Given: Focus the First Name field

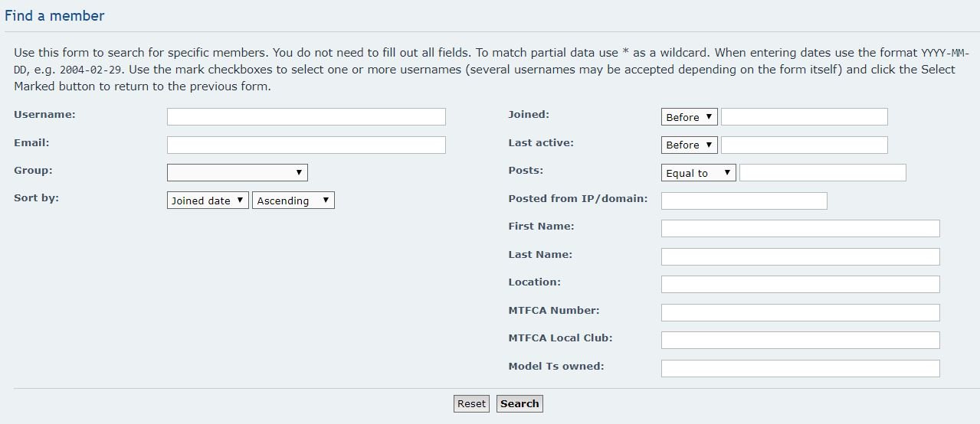Looking at the screenshot, I should coord(800,228).
